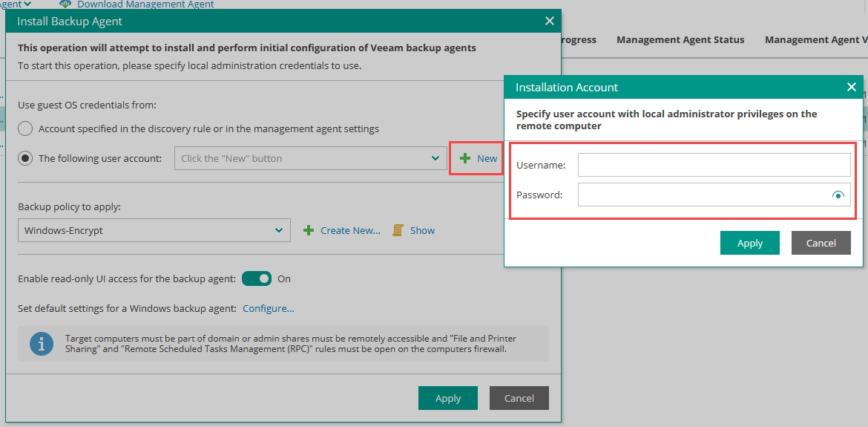Click the Management Agent Status column header
868x427 pixels.
point(680,39)
